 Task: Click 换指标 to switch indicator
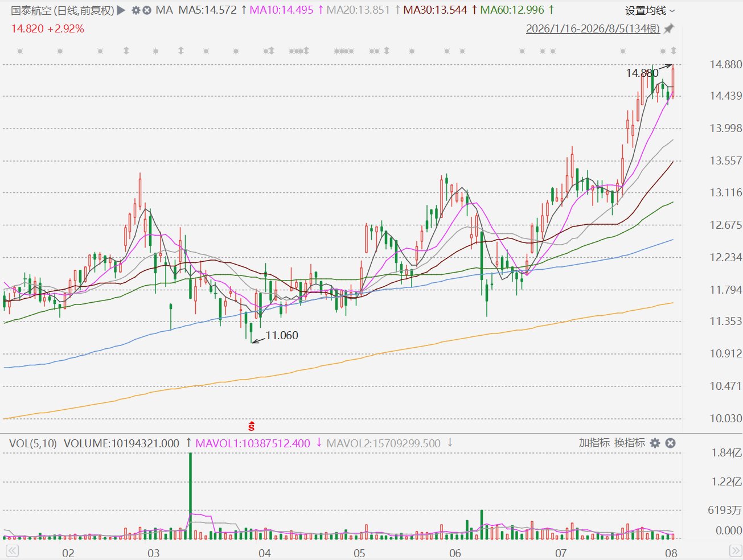tap(629, 443)
